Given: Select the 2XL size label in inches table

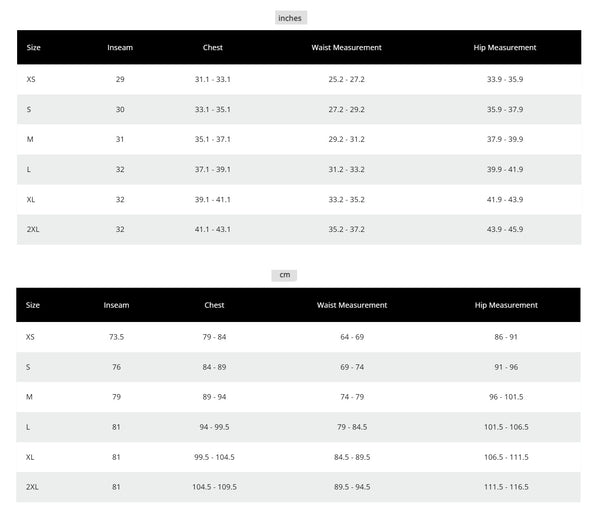Looking at the screenshot, I should click(33, 229).
